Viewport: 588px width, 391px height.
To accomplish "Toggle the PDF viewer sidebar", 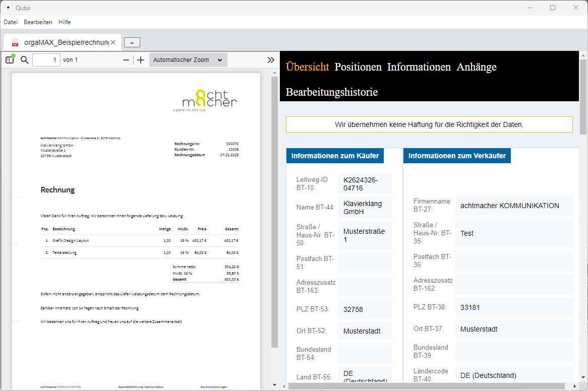I will coord(10,60).
